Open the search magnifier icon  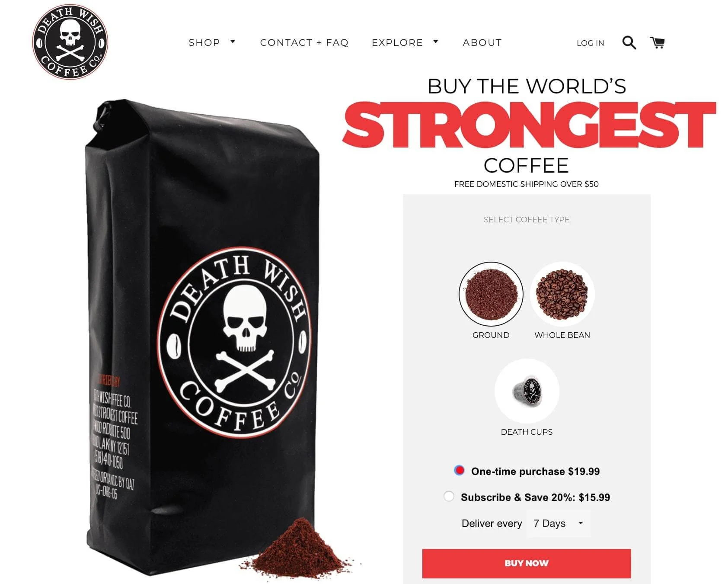629,42
